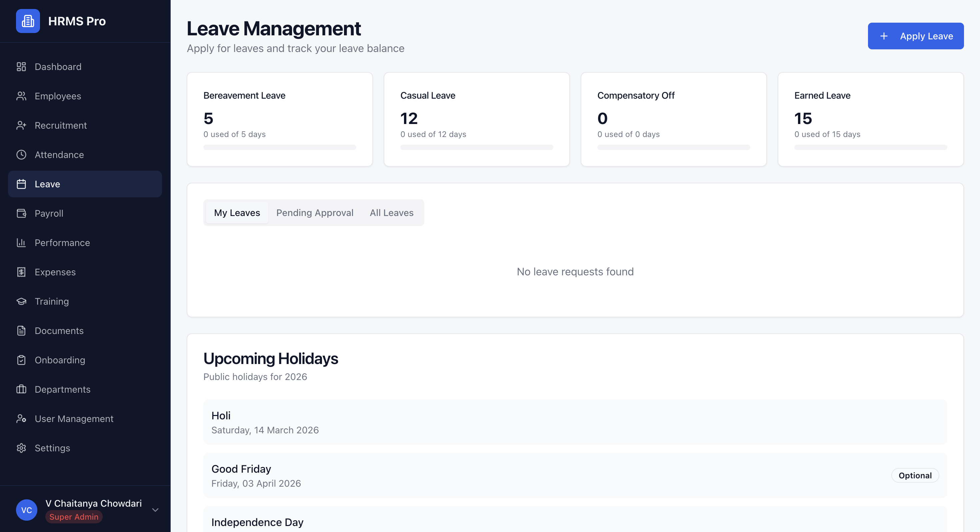Click the Attendance clock icon
The height and width of the screenshot is (532, 980).
point(21,155)
